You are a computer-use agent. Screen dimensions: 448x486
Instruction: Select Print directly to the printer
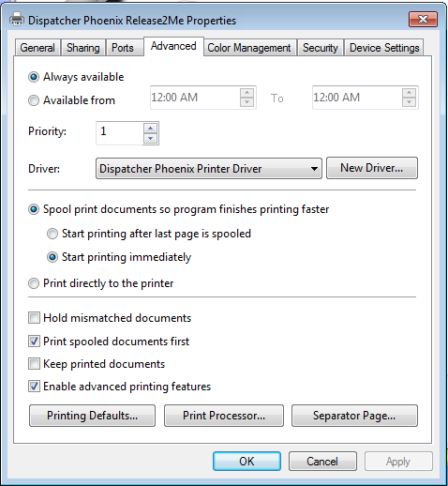click(34, 283)
